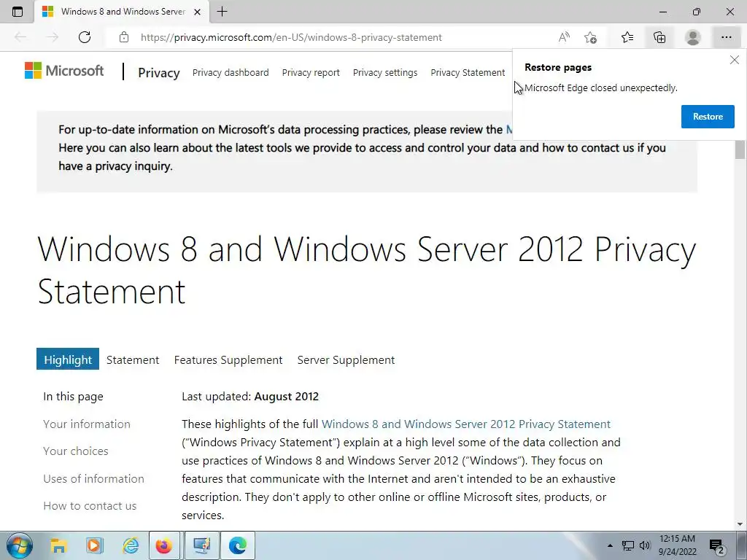This screenshot has width=747, height=560.
Task: Jump to How to contact us section
Action: coord(90,506)
